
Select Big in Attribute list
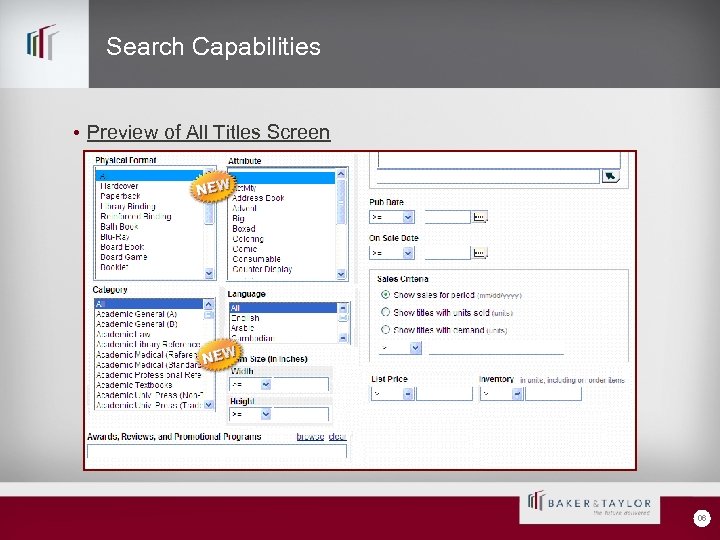click(x=238, y=219)
